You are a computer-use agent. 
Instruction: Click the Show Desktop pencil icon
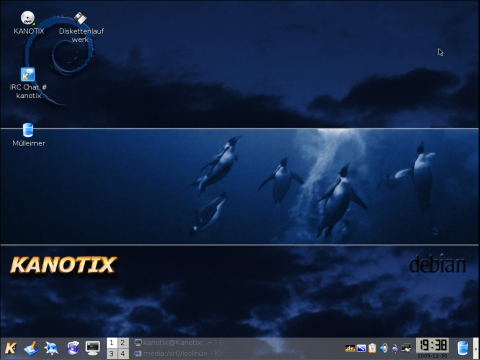click(31, 348)
